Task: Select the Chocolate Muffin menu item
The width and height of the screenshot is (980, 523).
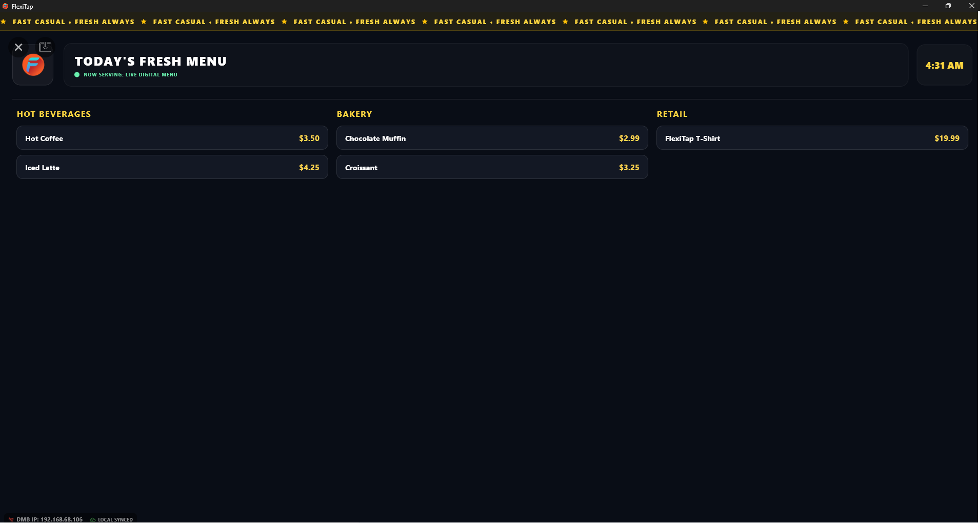Action: tap(492, 138)
